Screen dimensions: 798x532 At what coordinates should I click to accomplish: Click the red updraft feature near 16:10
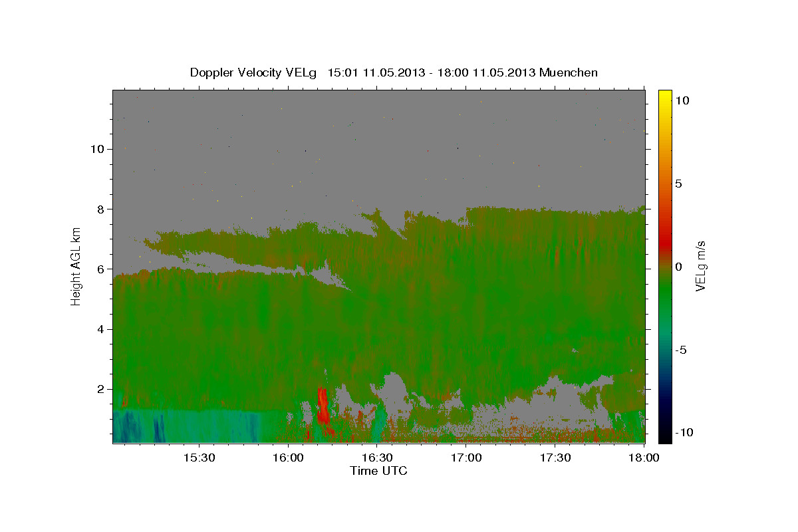(x=323, y=407)
